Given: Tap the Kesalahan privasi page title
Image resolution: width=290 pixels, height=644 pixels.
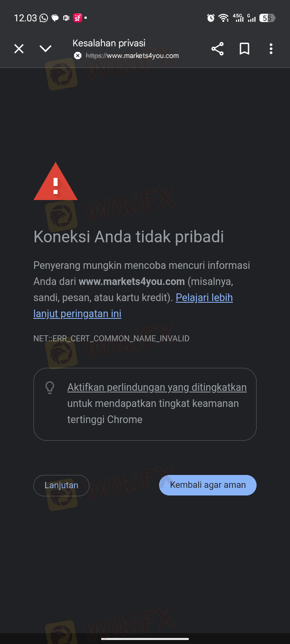Looking at the screenshot, I should coord(109,43).
